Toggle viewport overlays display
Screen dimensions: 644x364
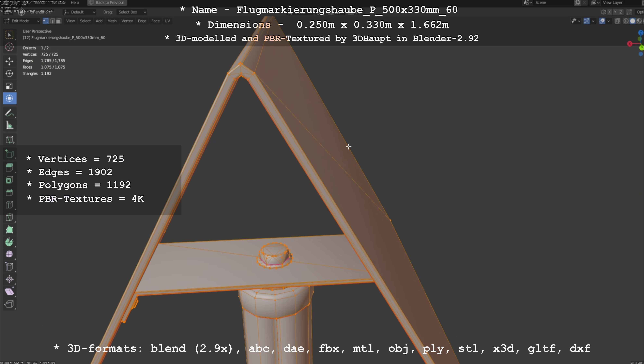[602, 21]
